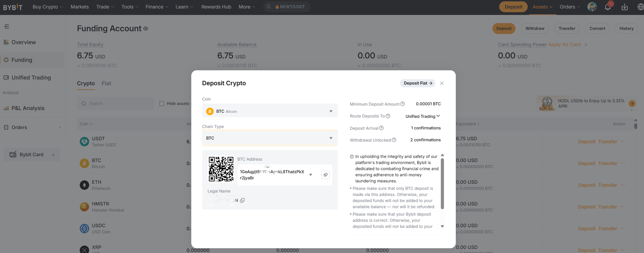The image size is (644, 253).
Task: Click the notice text scrollbar thumb
Action: click(x=442, y=183)
